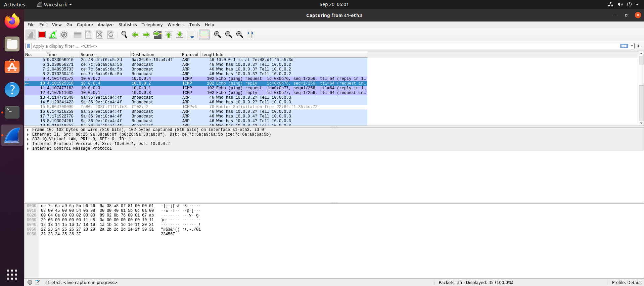
Task: Open the Analyze menu
Action: [x=105, y=25]
